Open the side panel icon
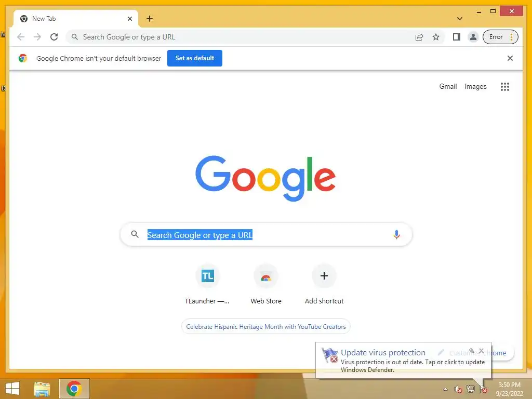The height and width of the screenshot is (399, 532). (457, 37)
